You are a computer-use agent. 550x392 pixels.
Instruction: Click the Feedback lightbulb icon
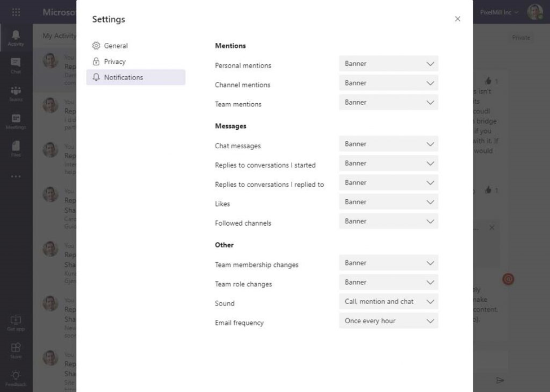pos(16,378)
